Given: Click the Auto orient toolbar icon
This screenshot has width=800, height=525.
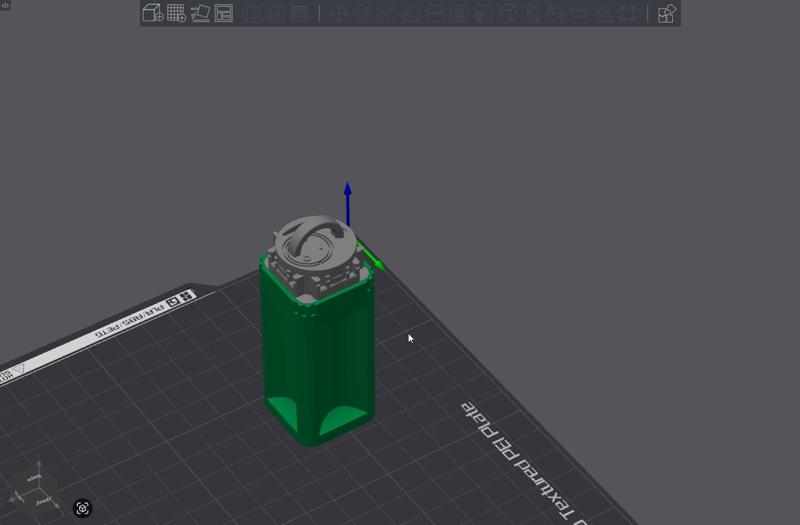Looking at the screenshot, I should point(200,13).
